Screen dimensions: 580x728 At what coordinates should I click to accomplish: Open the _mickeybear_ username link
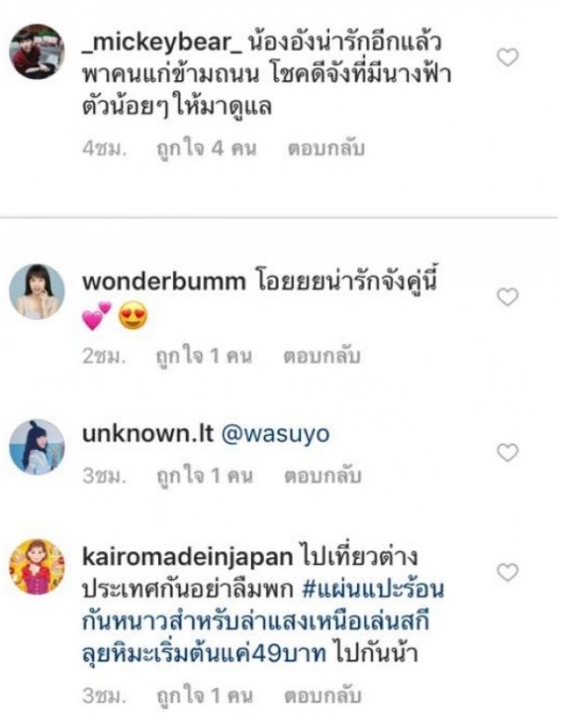tap(162, 43)
